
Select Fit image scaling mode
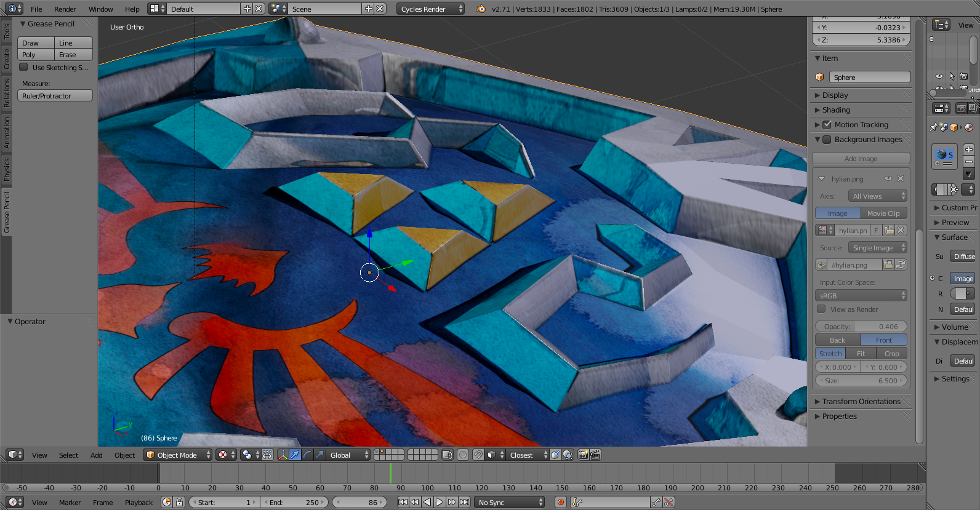pyautogui.click(x=861, y=354)
